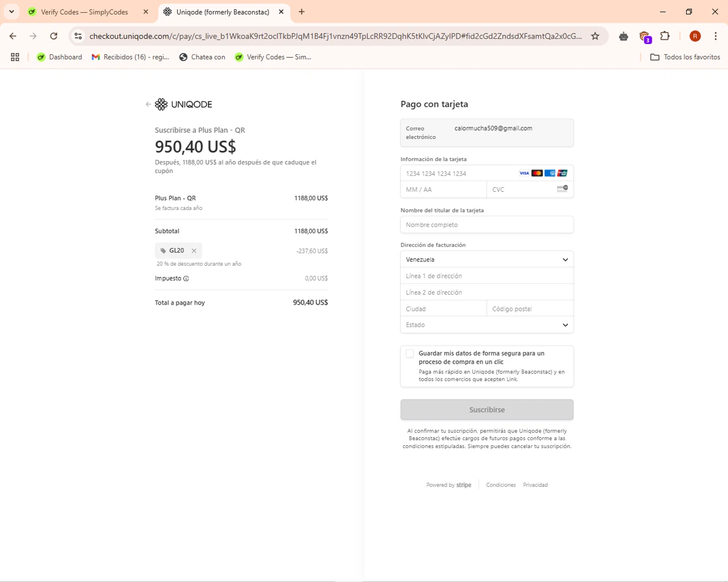Open Dashboard bookmark
This screenshot has width=728, height=582.
60,57
